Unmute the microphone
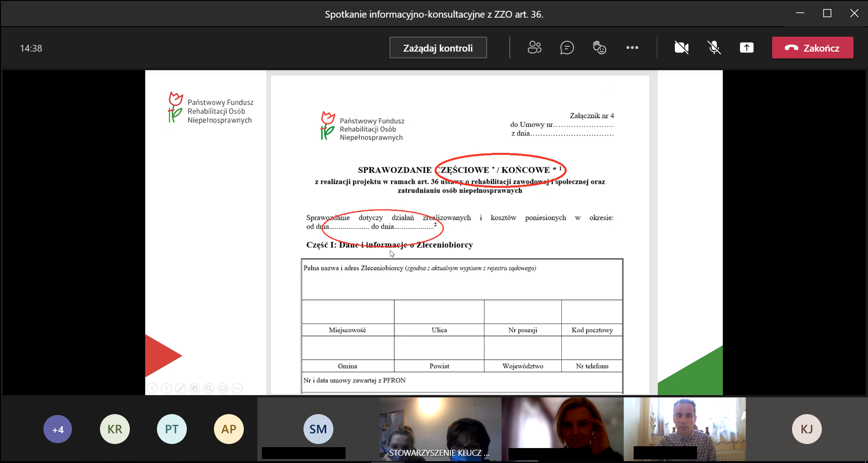The width and height of the screenshot is (868, 463). (714, 48)
